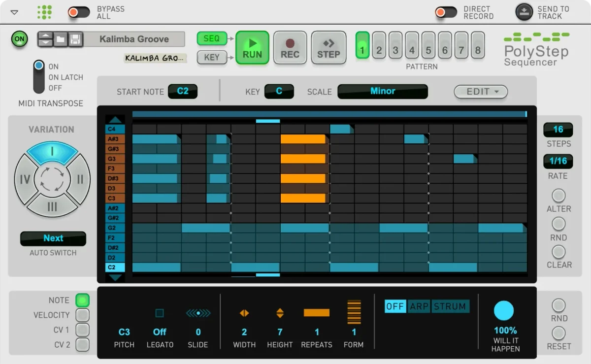This screenshot has width=591, height=364.
Task: Click the Send to Track download icon
Action: tap(524, 12)
